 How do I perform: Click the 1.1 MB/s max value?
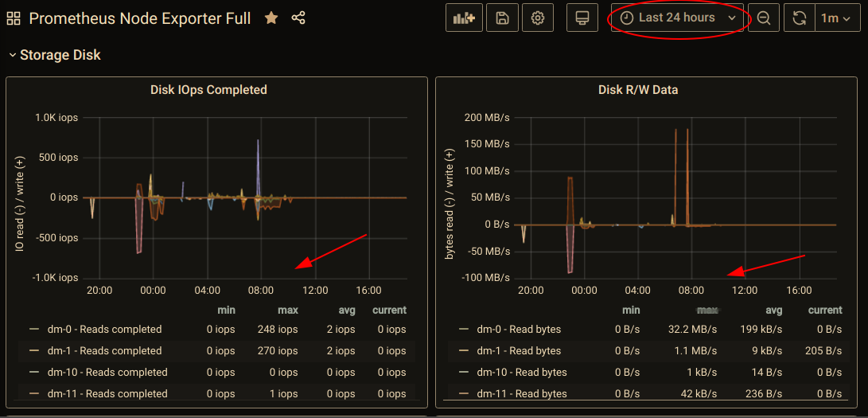pos(695,351)
